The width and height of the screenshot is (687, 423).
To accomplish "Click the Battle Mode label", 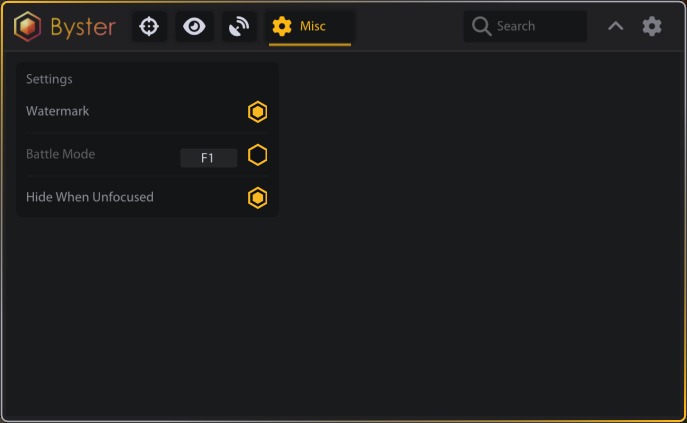I will (61, 154).
